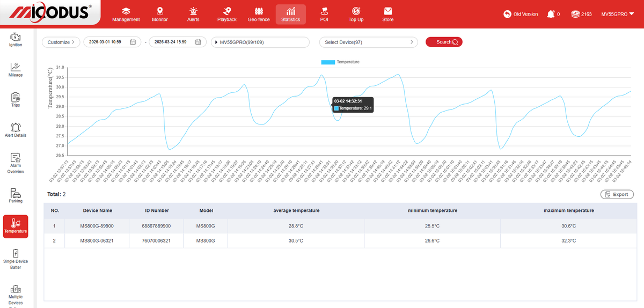This screenshot has width=644, height=308.
Task: Open Geo-fence settings
Action: click(x=259, y=14)
